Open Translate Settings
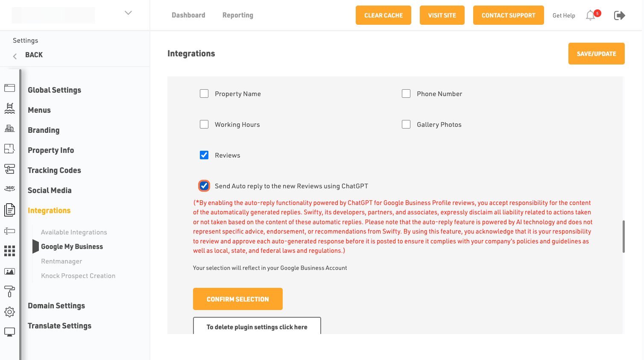Viewport: 644px width, 360px height. click(x=60, y=326)
